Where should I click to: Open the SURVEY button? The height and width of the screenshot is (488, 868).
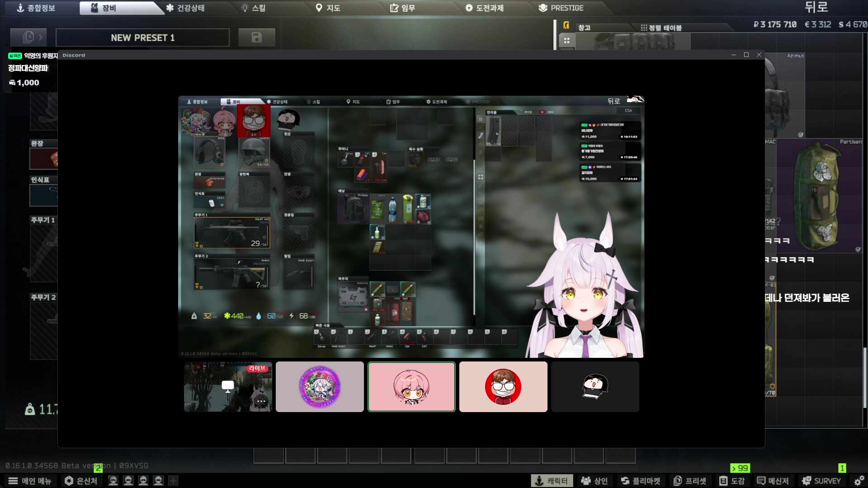point(821,481)
